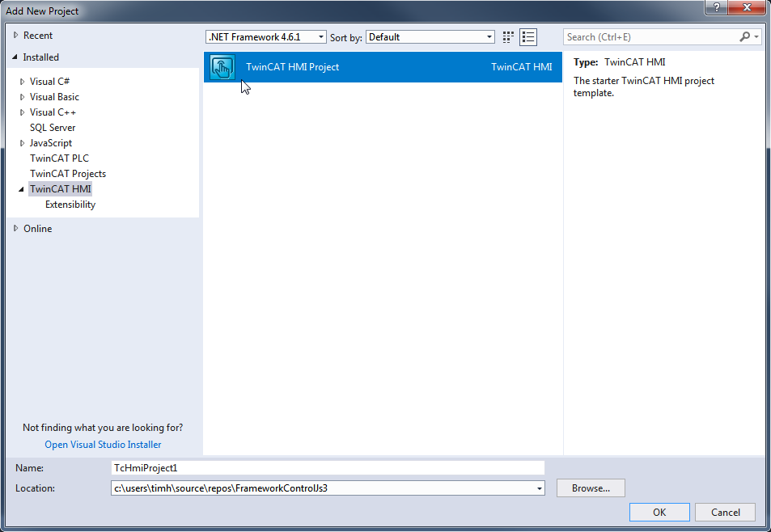Expand the Online section
The image size is (771, 532).
pyautogui.click(x=15, y=229)
